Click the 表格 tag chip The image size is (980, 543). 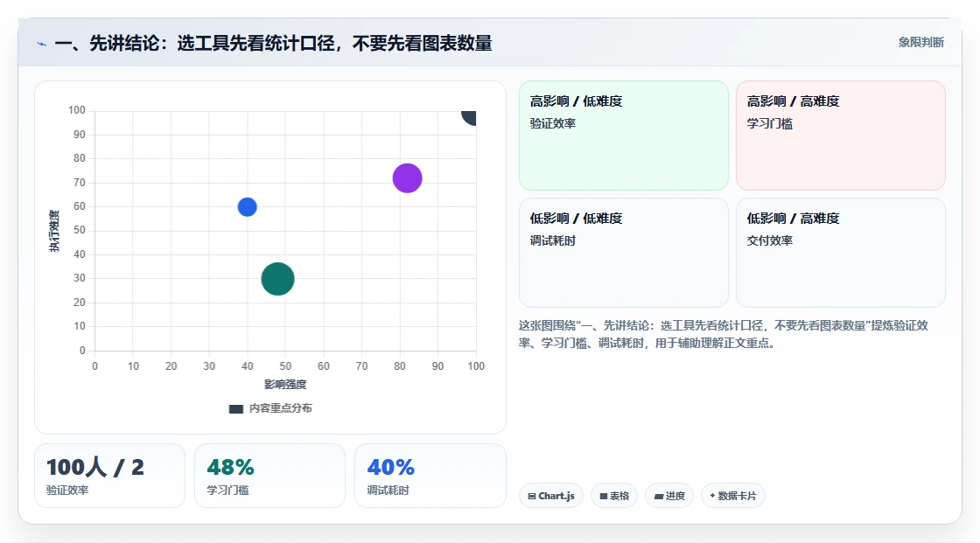pos(614,496)
